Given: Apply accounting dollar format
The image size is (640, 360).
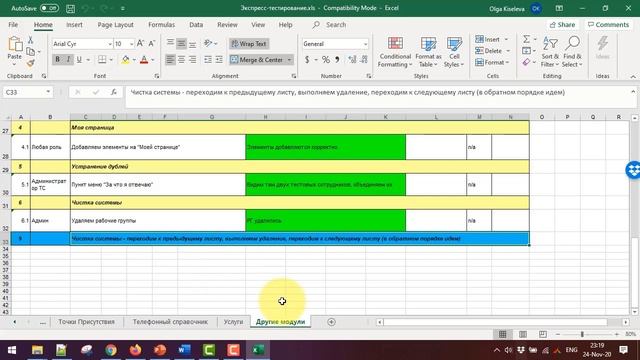Looking at the screenshot, I should [x=307, y=60].
